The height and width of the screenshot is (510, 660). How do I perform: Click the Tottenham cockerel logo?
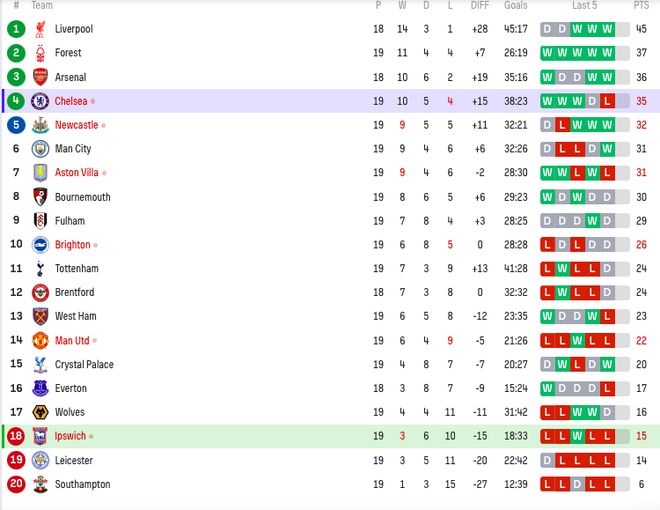[x=40, y=268]
